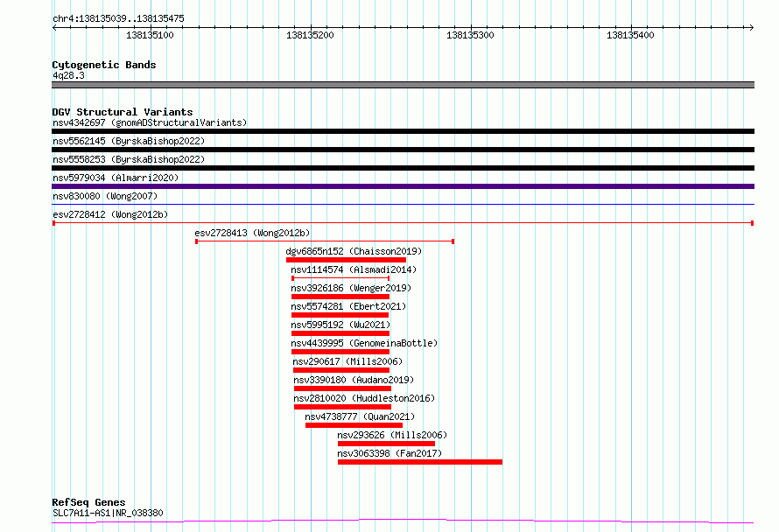Click the 4q28.3 band label
Viewport: 779px width, 532px height.
point(68,76)
